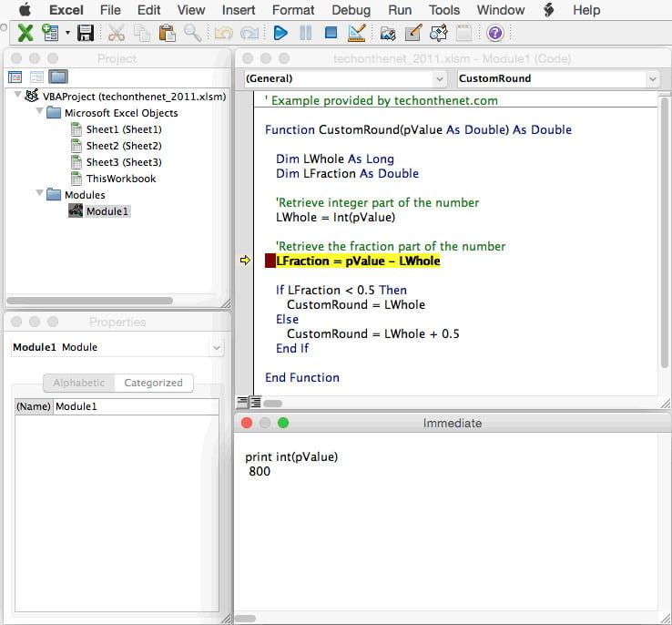Image resolution: width=672 pixels, height=625 pixels.
Task: Switch to Full Module View button
Action: pos(256,402)
